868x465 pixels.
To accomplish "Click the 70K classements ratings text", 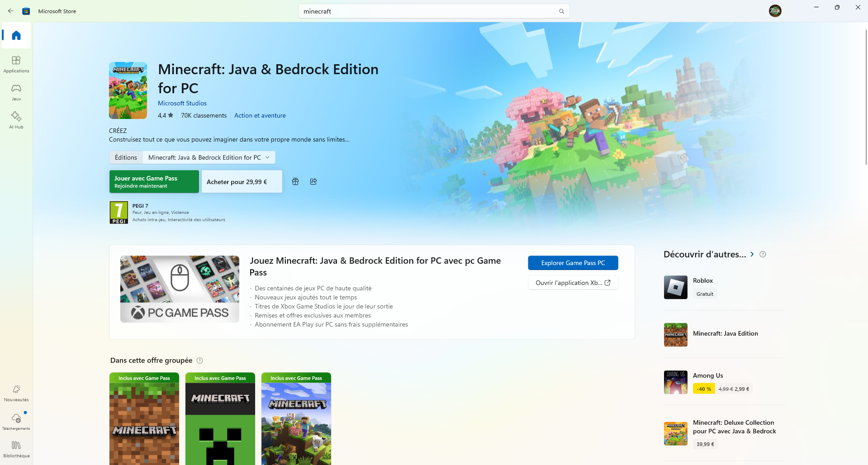I will [x=204, y=115].
